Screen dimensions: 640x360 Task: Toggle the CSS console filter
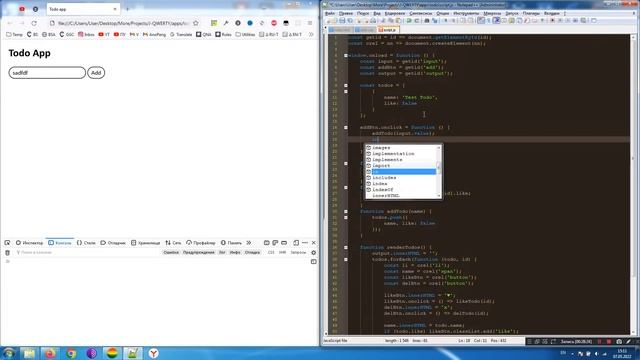[x=271, y=253]
